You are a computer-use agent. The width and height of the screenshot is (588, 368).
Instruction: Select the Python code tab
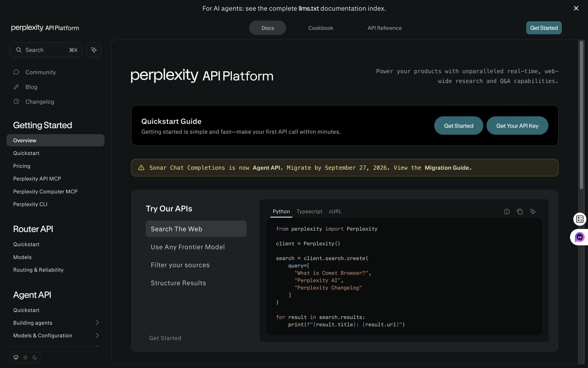pos(281,211)
